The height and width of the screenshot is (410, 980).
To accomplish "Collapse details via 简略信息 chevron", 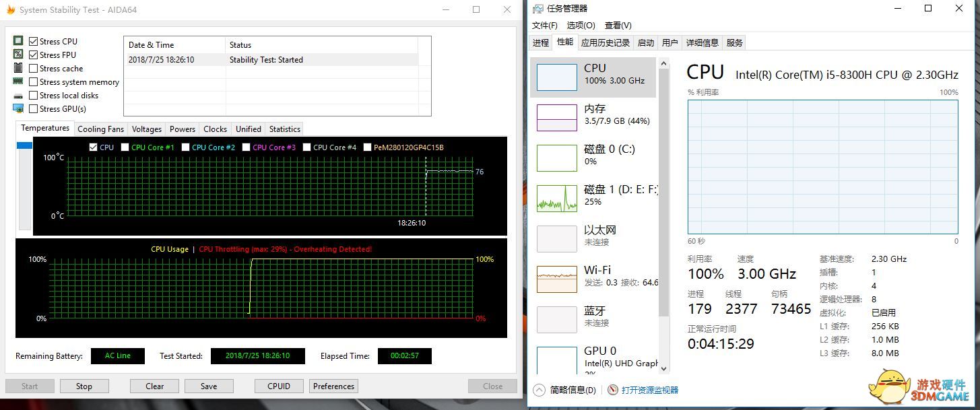I will (x=539, y=390).
